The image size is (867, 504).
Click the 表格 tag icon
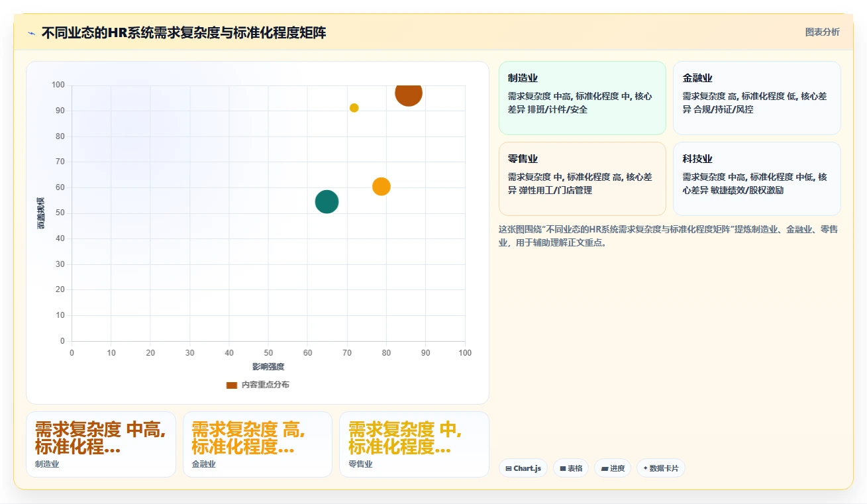coord(562,468)
